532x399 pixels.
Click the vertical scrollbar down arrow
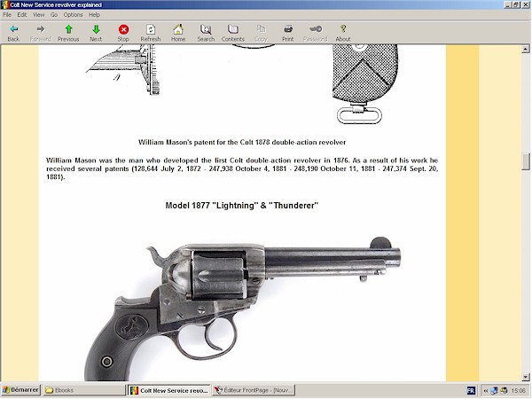coord(526,377)
